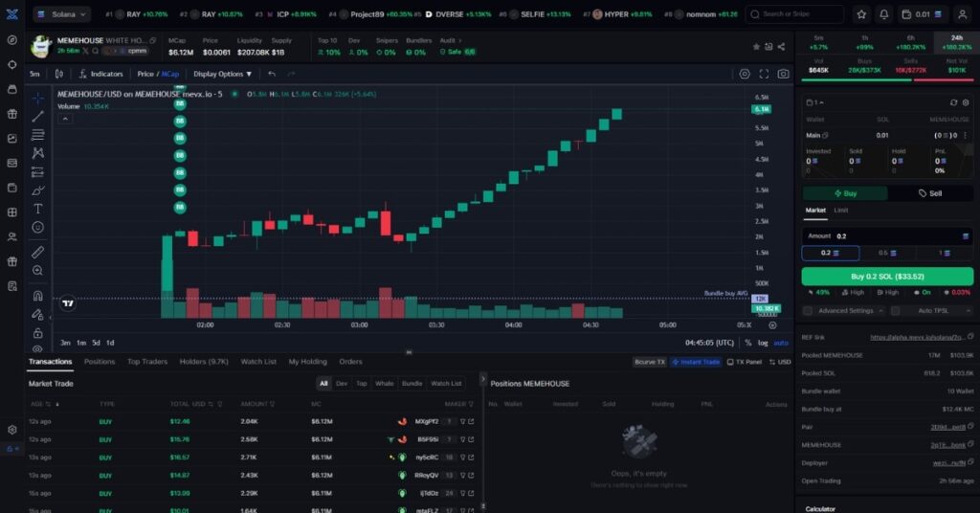
Task: Open the Orders tab
Action: tap(350, 362)
